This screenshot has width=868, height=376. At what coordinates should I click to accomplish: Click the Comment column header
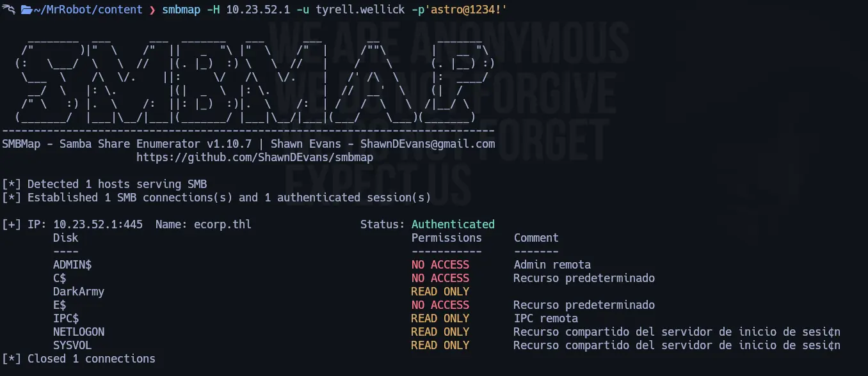[x=536, y=238]
